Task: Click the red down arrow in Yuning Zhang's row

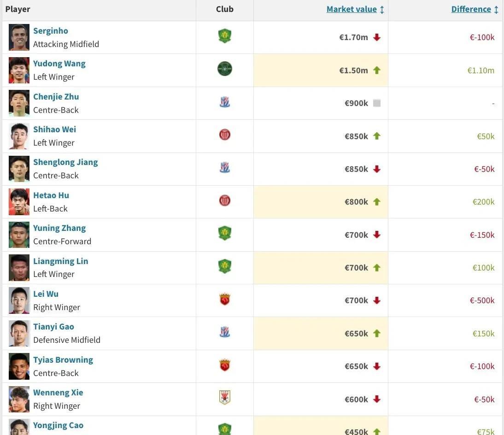Action: (377, 235)
